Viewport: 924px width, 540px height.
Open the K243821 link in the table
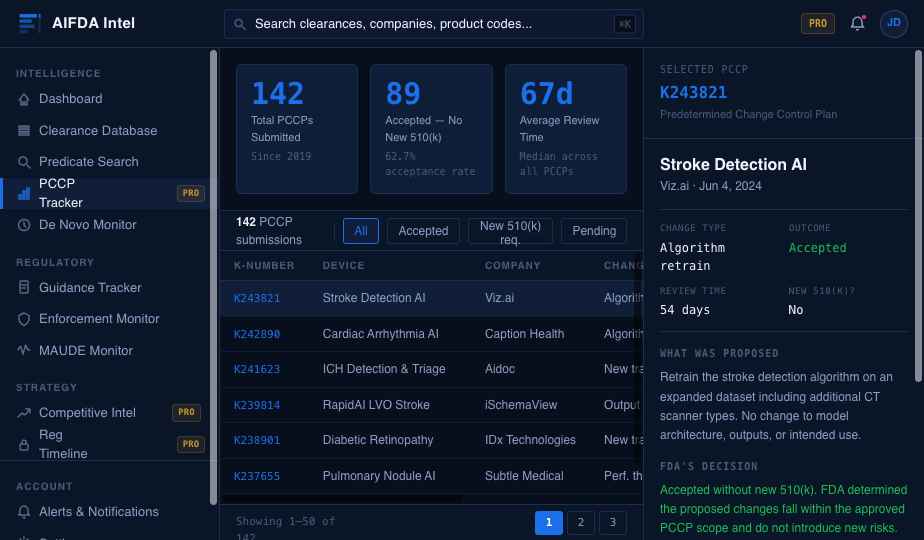(x=256, y=298)
